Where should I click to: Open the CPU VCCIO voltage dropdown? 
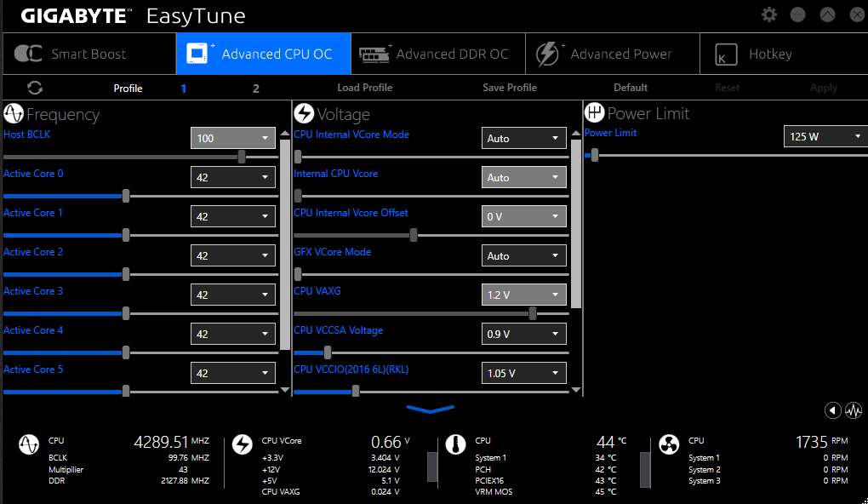(x=523, y=373)
